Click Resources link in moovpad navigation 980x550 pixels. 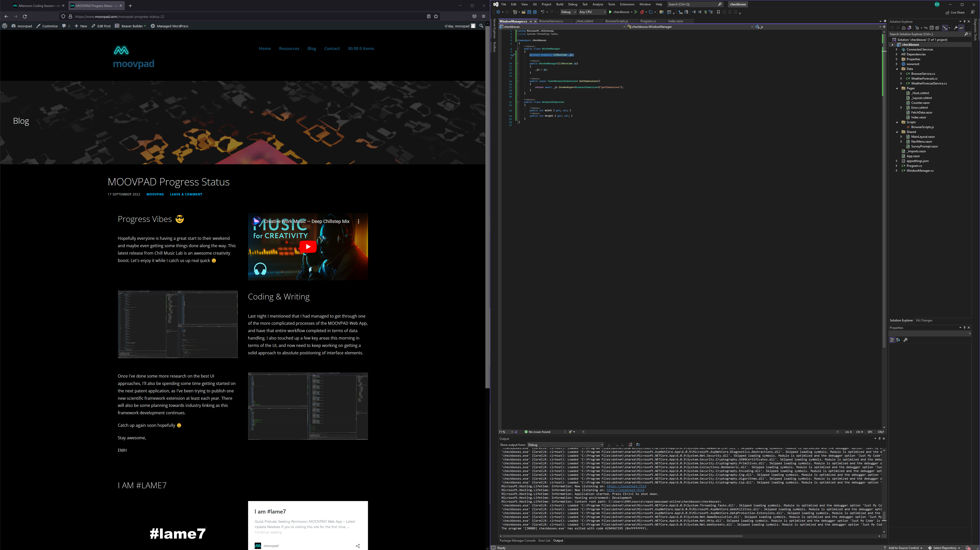tap(289, 49)
